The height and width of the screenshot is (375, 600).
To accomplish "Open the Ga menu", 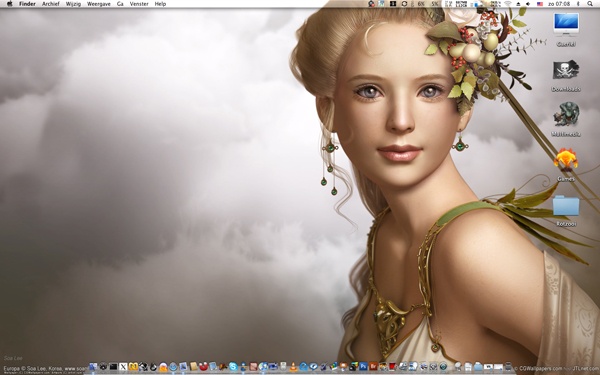I will pos(120,4).
